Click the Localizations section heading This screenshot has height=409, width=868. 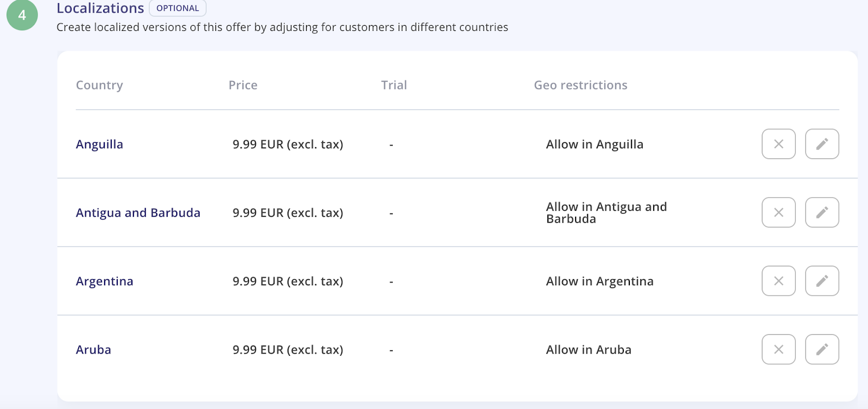click(100, 8)
